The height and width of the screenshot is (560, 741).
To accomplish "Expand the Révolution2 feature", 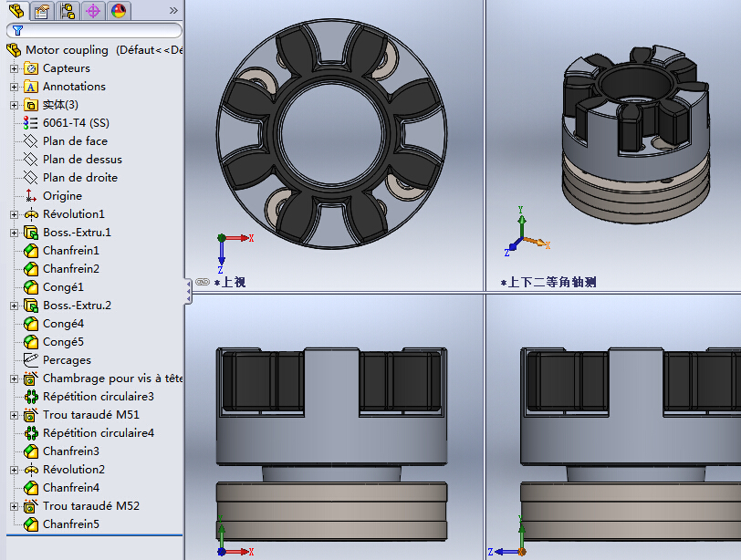I will coord(15,470).
